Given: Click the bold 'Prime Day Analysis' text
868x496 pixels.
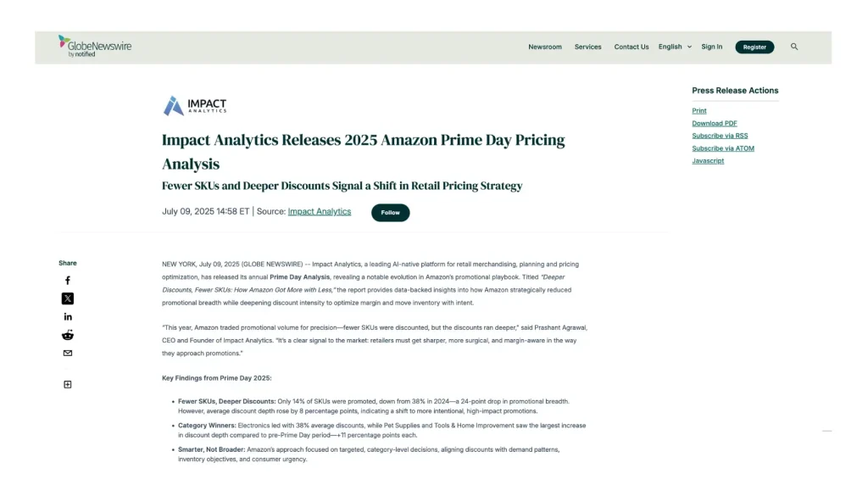Looking at the screenshot, I should 299,276.
